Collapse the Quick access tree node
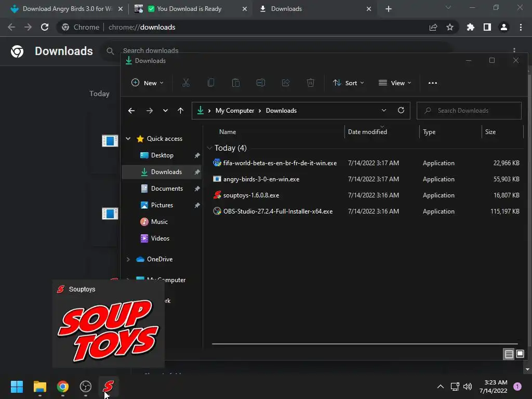This screenshot has width=532, height=399. pyautogui.click(x=128, y=138)
